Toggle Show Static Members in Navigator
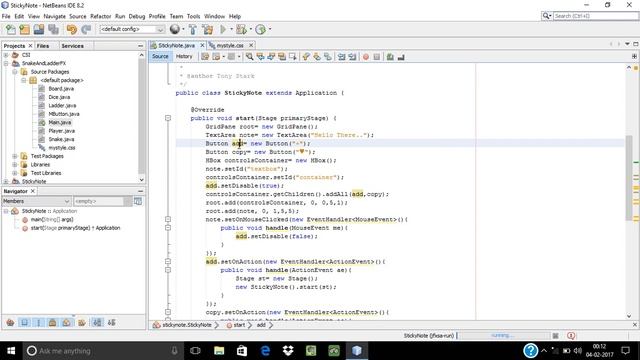 click(39, 322)
